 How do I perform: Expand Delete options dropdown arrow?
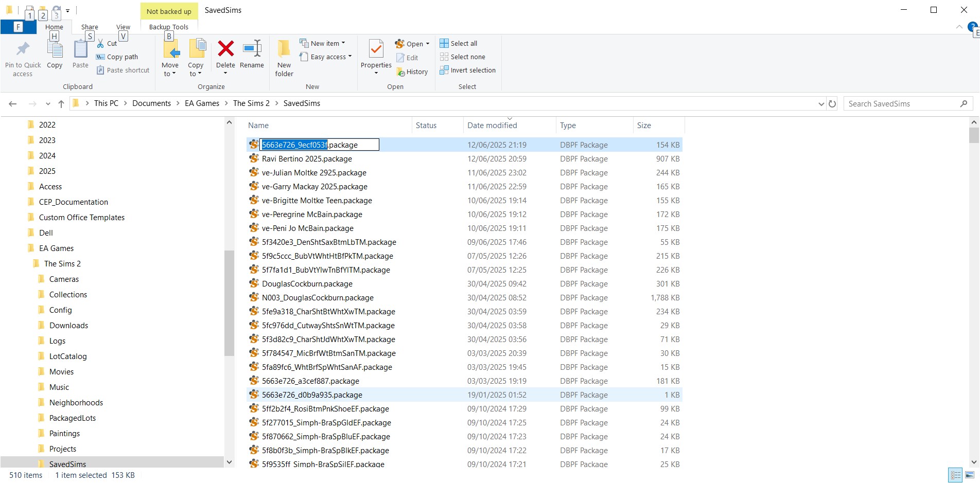(225, 74)
